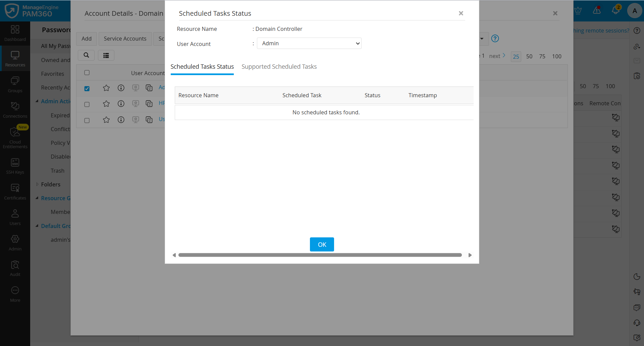This screenshot has width=644, height=346.
Task: Open info icon in first account row
Action: (x=121, y=88)
